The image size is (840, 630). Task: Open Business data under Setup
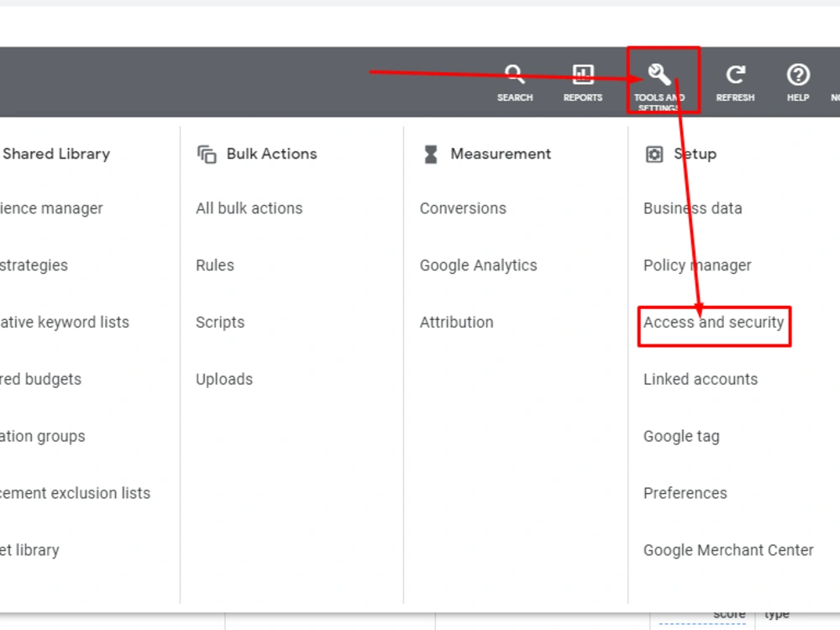693,208
